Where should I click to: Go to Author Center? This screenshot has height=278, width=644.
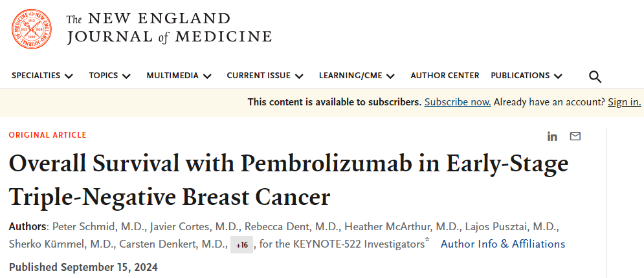tap(445, 76)
